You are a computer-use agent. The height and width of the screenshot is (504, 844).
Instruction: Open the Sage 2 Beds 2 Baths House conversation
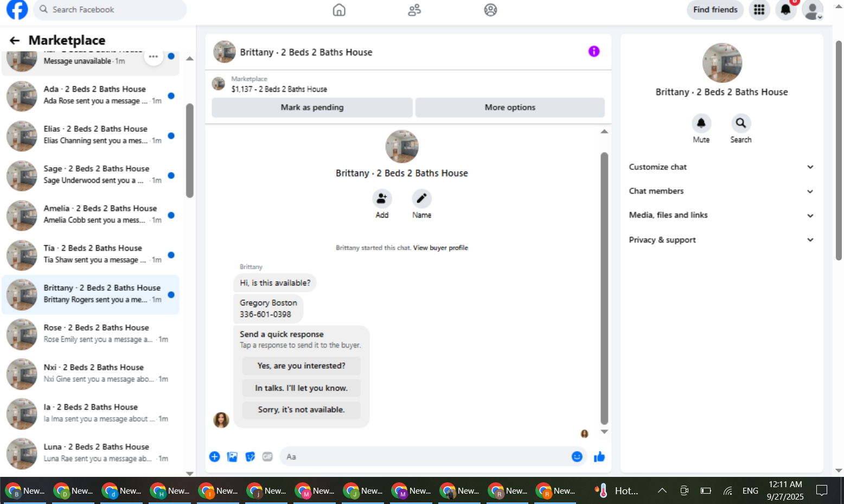91,175
